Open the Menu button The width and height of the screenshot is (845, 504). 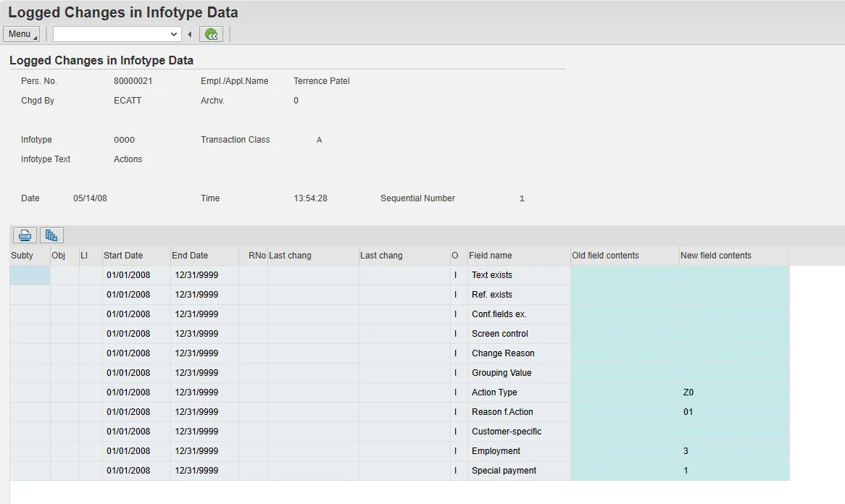21,34
